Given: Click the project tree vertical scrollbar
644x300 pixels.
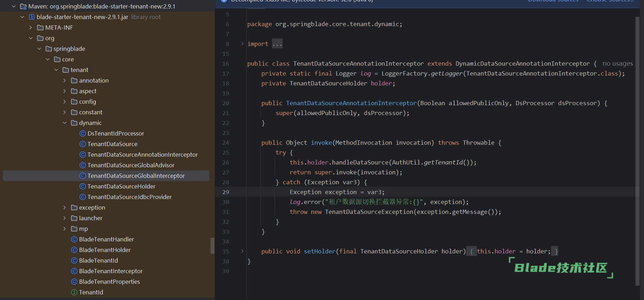Looking at the screenshot, I should (x=212, y=246).
